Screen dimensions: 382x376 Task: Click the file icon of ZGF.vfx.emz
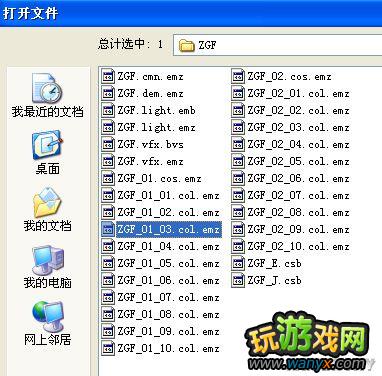coord(108,161)
